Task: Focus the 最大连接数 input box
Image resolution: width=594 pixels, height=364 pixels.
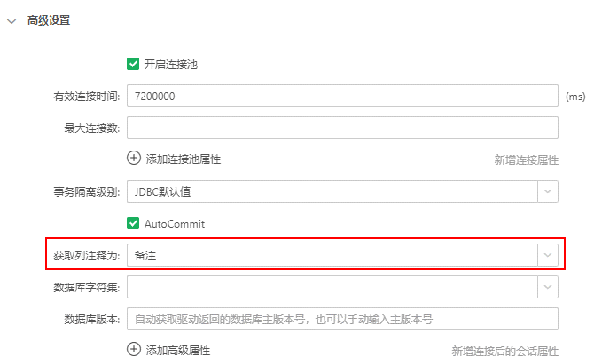Action: (x=342, y=128)
